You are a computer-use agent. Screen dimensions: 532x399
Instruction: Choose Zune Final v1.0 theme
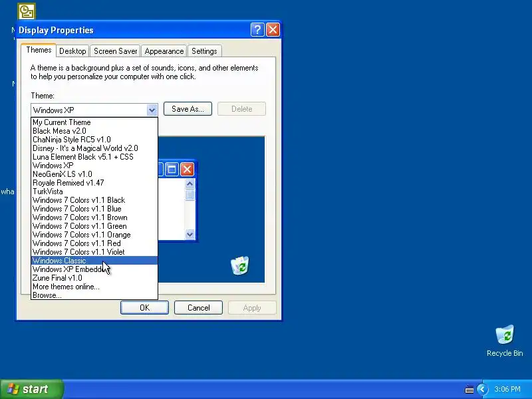[x=94, y=278]
